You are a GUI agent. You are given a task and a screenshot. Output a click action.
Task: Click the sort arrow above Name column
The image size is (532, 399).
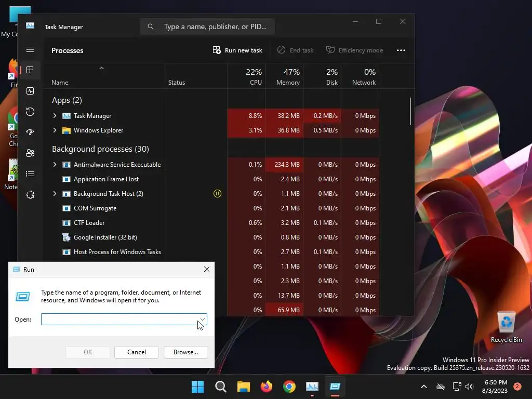[x=101, y=68]
